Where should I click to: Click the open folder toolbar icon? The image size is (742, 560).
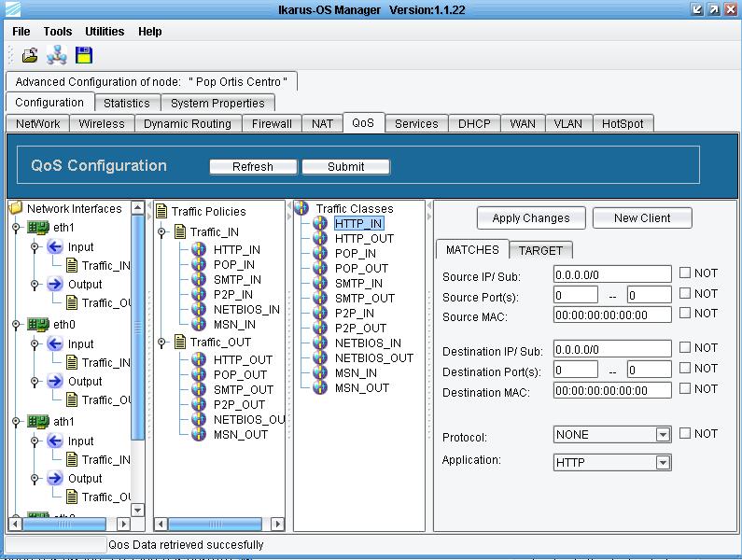pyautogui.click(x=30, y=55)
